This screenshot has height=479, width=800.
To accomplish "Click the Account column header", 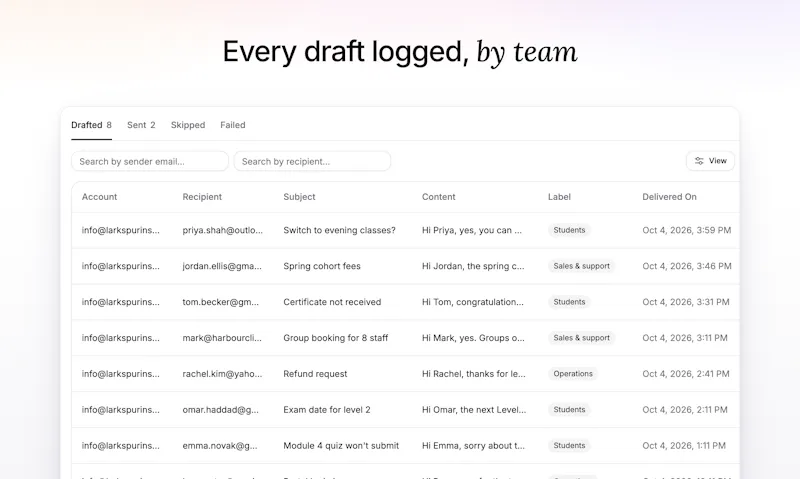I will [99, 197].
